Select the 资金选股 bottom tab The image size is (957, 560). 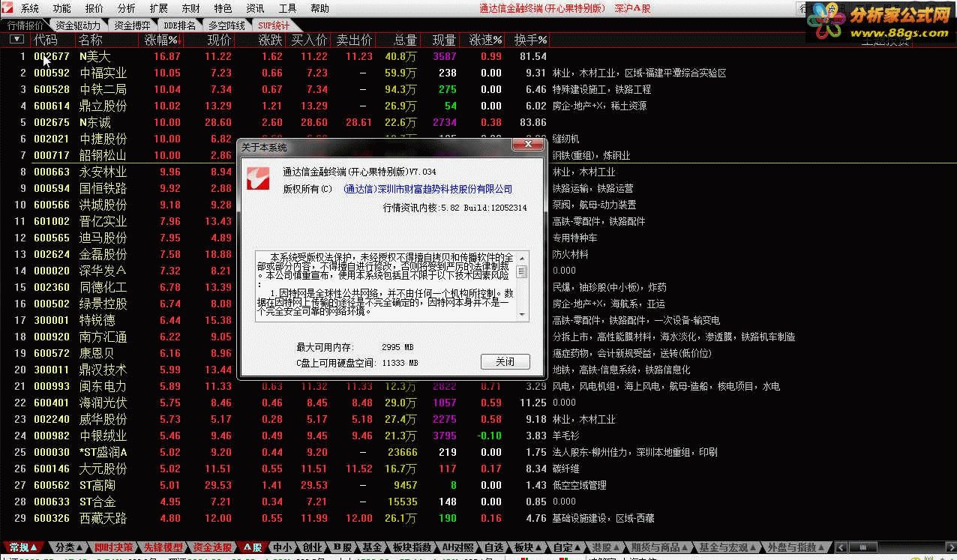pos(212,547)
